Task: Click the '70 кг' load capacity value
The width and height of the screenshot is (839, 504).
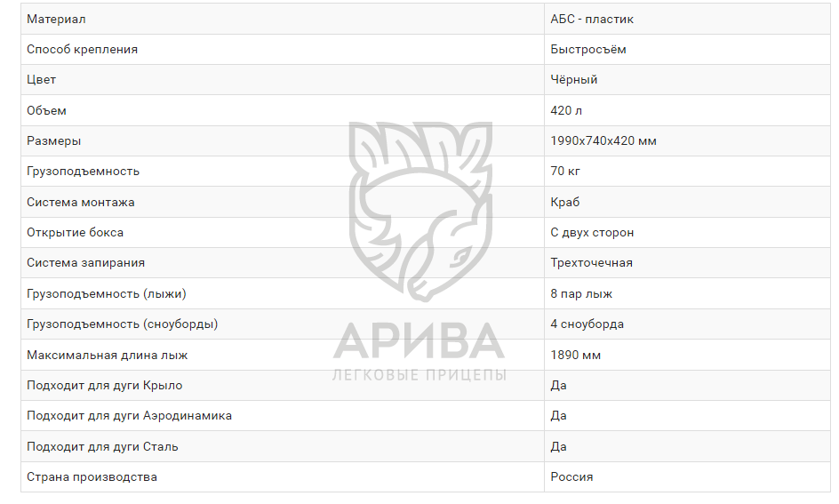Action: pyautogui.click(x=565, y=171)
